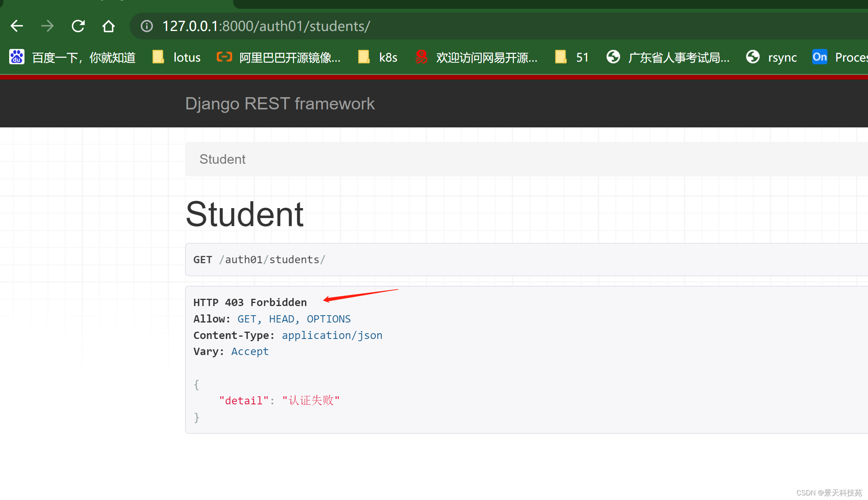Image resolution: width=868 pixels, height=500 pixels.
Task: Select the HTTP 403 Forbidden status text
Action: (x=250, y=303)
